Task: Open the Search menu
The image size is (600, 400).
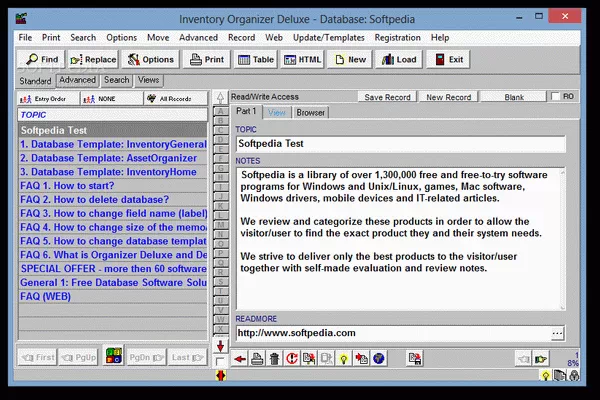Action: click(x=83, y=38)
